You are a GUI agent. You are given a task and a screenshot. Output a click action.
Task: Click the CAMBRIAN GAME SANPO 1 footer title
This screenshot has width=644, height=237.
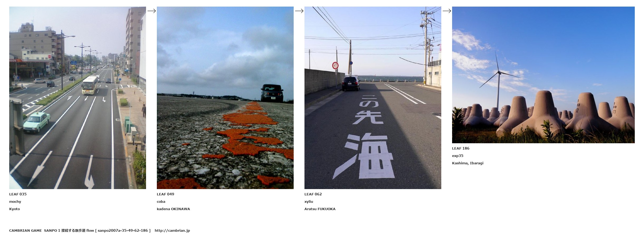point(35,230)
